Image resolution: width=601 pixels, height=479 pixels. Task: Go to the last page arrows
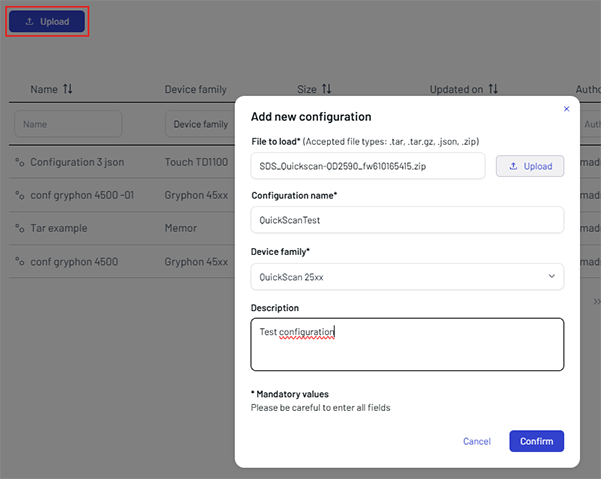(x=596, y=300)
